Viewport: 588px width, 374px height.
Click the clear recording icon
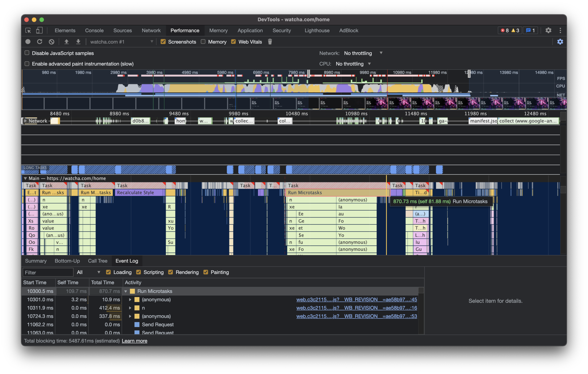pos(52,42)
